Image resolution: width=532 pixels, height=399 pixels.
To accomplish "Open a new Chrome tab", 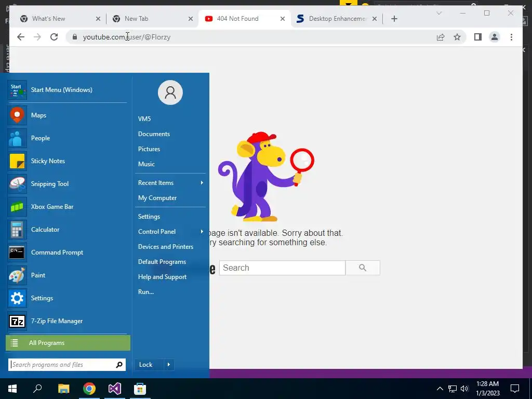I will click(x=394, y=19).
